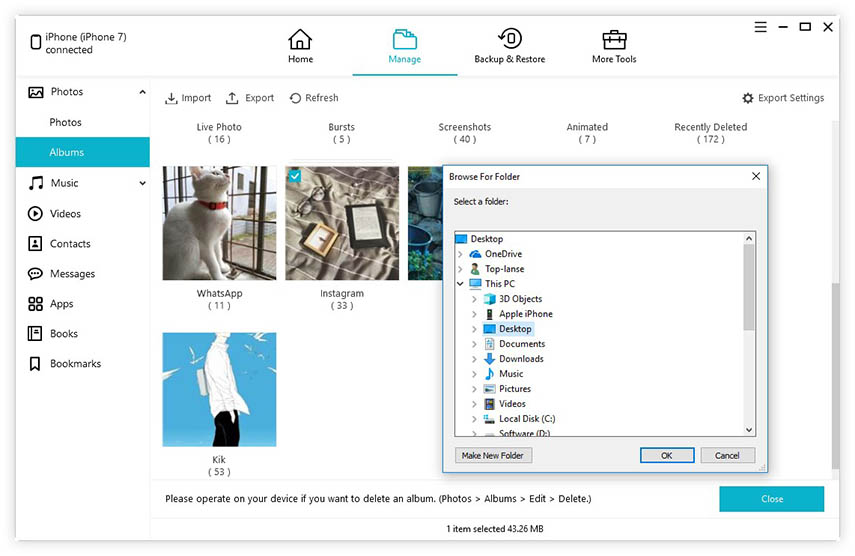Expand the Apple iPhone node

click(474, 314)
